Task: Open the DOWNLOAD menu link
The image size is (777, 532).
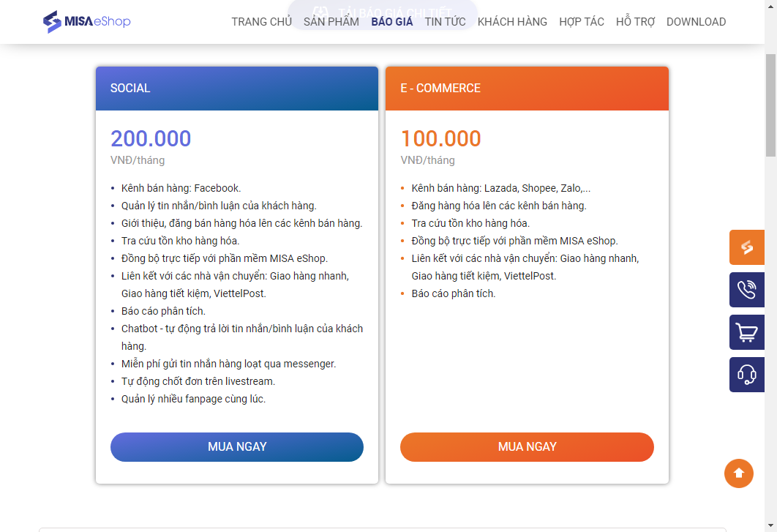Action: pyautogui.click(x=696, y=22)
